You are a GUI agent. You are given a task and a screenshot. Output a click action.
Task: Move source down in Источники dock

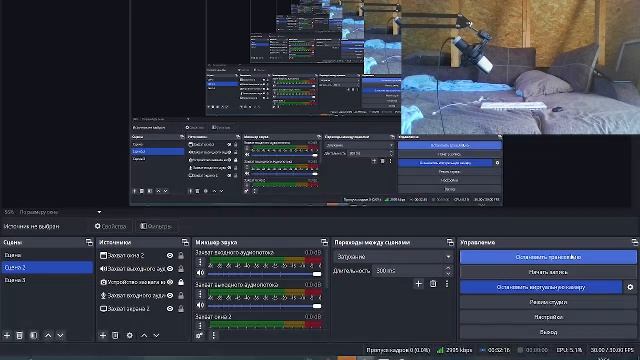(x=156, y=335)
